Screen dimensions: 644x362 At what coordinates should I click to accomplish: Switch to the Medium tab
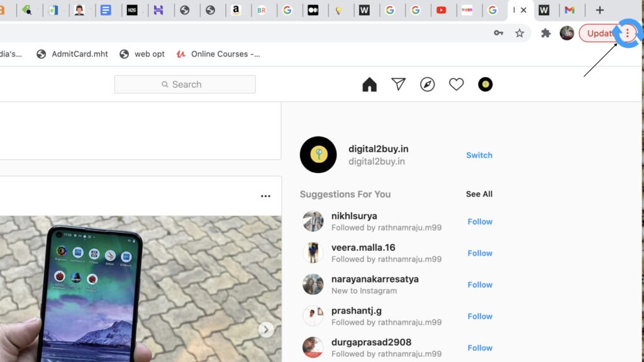coord(313,10)
